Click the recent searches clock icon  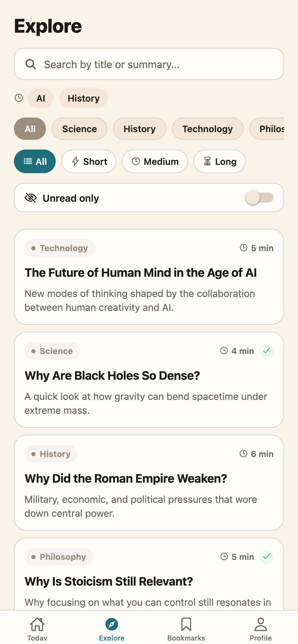pos(19,98)
